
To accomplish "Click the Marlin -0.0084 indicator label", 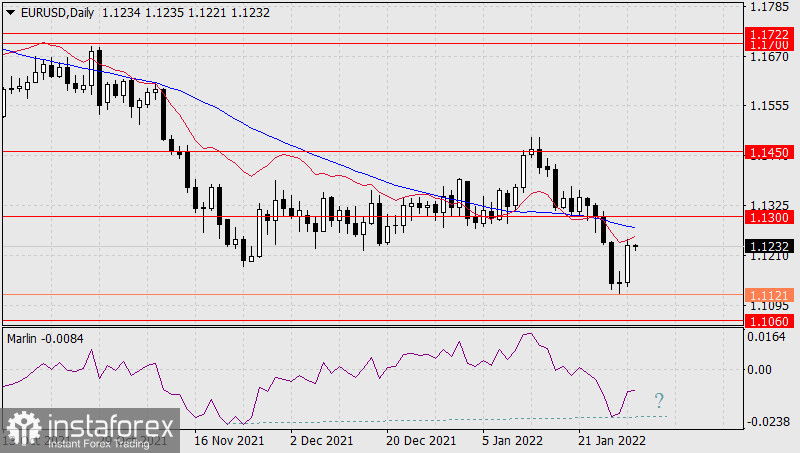I will tap(45, 338).
